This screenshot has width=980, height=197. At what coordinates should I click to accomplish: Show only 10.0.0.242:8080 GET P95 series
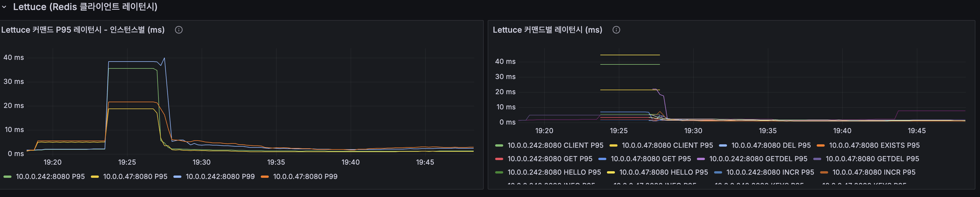[550, 159]
